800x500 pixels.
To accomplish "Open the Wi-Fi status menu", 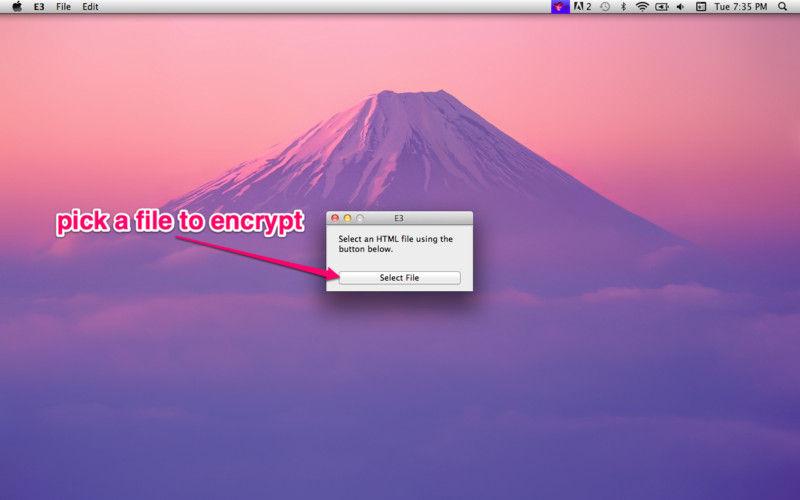I will coord(642,7).
